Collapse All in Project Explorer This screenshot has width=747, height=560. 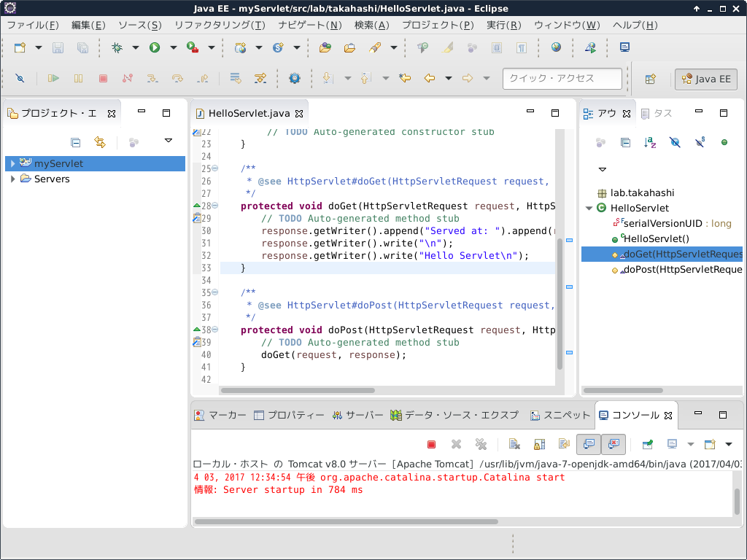point(75,142)
